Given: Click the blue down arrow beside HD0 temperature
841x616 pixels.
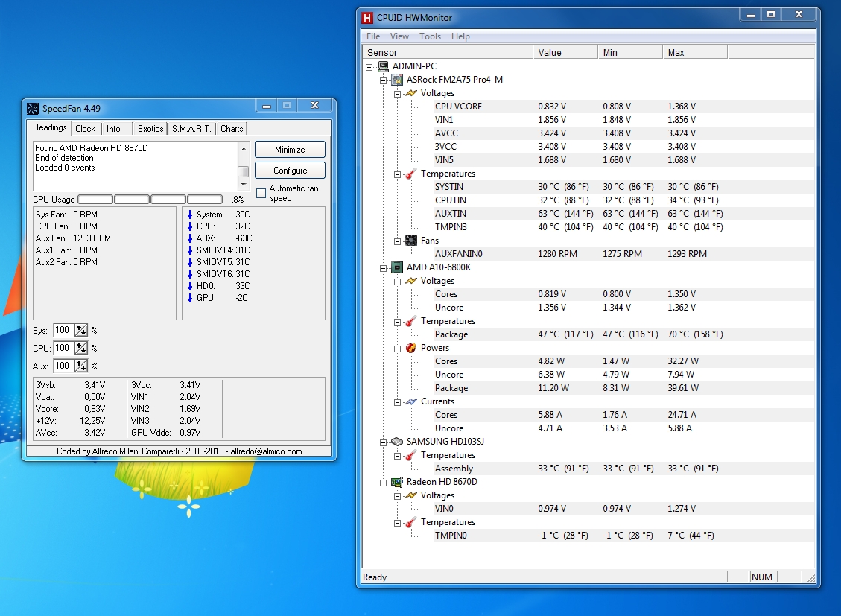Looking at the screenshot, I should pyautogui.click(x=190, y=286).
